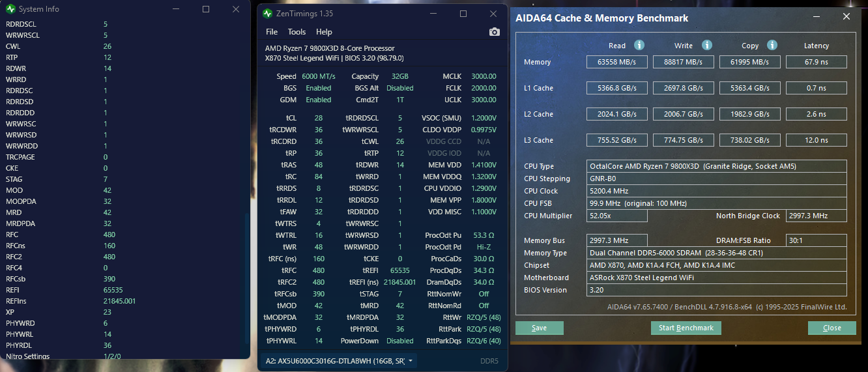
Task: Click the PowerDown Disabled value
Action: 400,341
